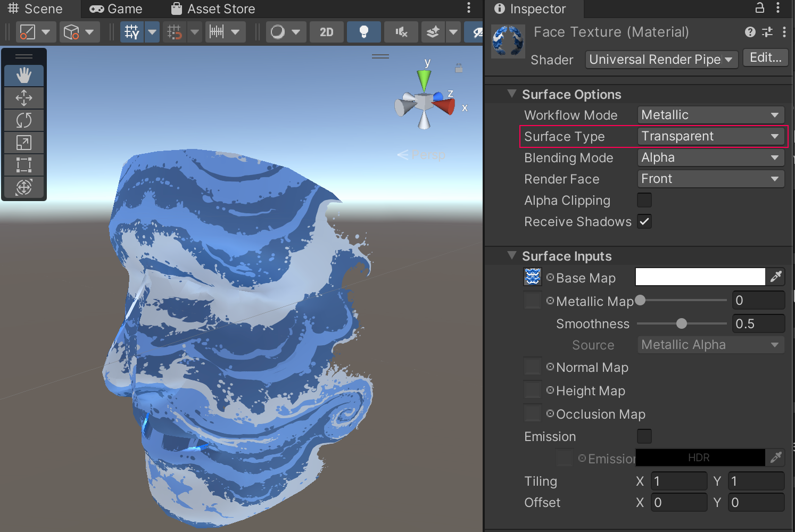This screenshot has width=795, height=532.
Task: Select the Move tool
Action: click(24, 98)
